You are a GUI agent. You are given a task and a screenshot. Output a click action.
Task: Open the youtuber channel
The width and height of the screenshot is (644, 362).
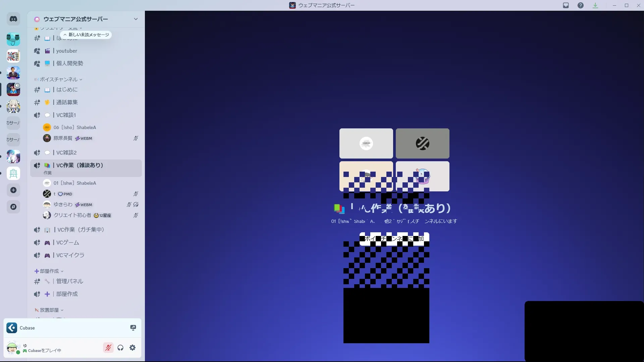[x=67, y=51]
